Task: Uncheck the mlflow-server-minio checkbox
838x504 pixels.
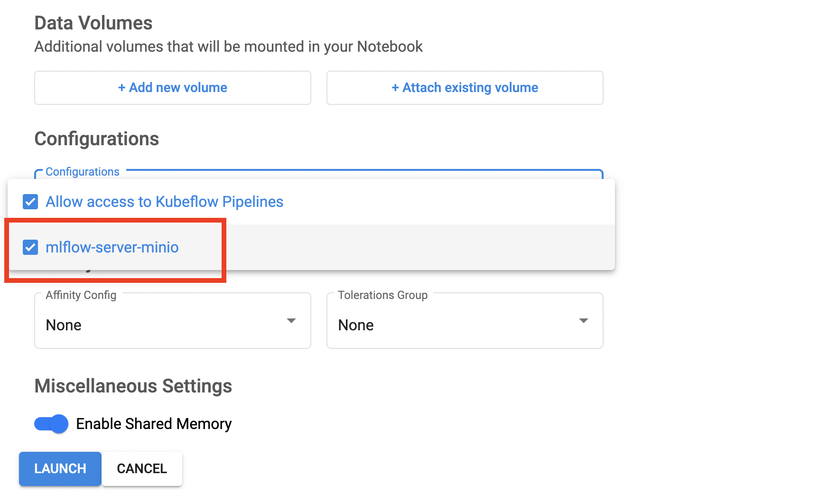Action: click(x=30, y=247)
